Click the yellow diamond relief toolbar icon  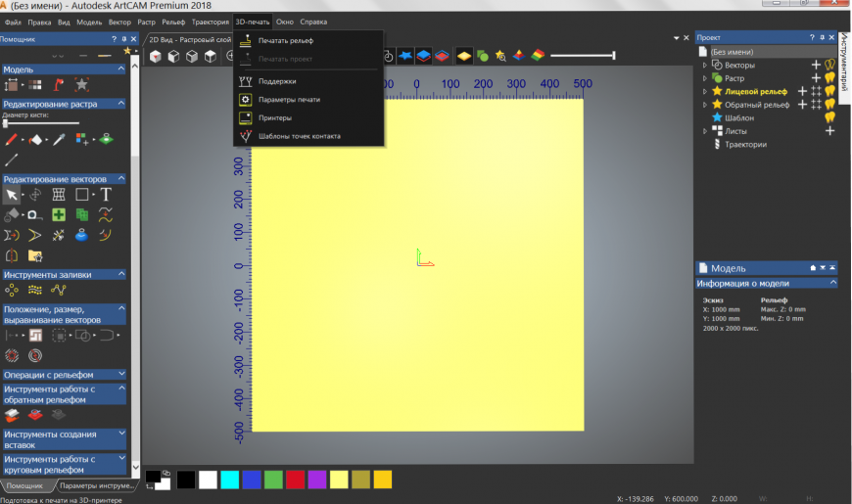pyautogui.click(x=464, y=56)
